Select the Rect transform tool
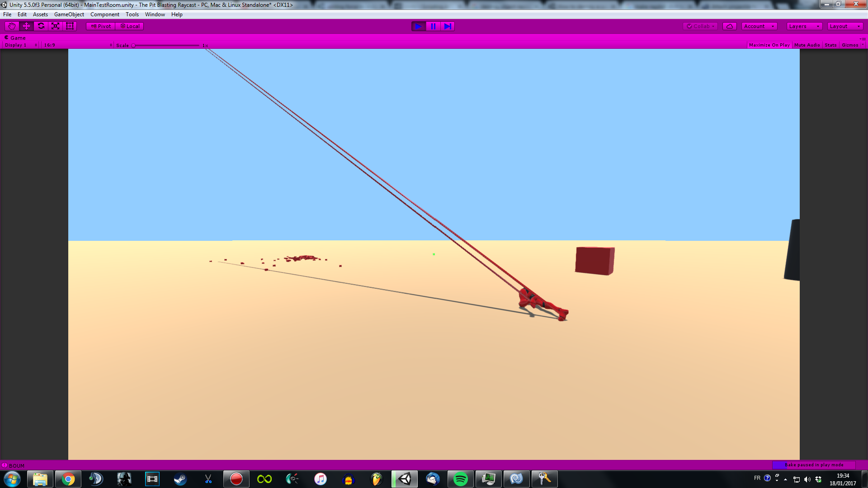 coord(70,26)
